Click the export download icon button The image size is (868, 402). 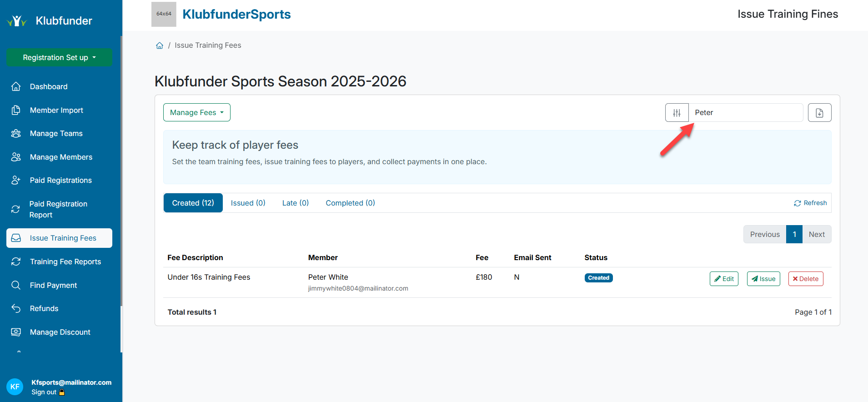coord(819,113)
